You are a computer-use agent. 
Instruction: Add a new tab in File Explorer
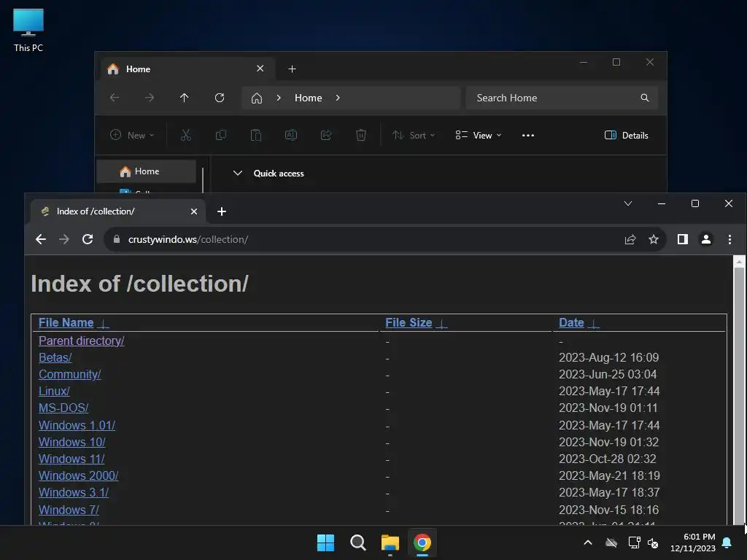point(292,69)
